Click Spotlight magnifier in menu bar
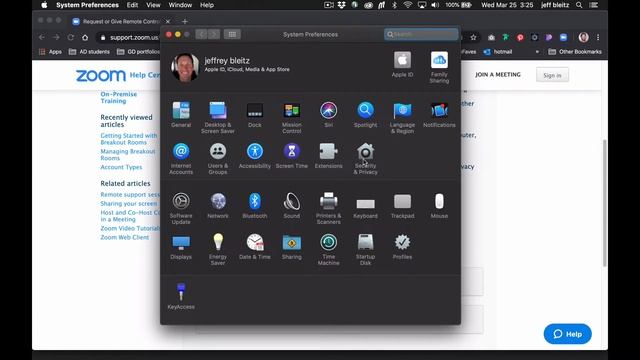 coord(579,5)
